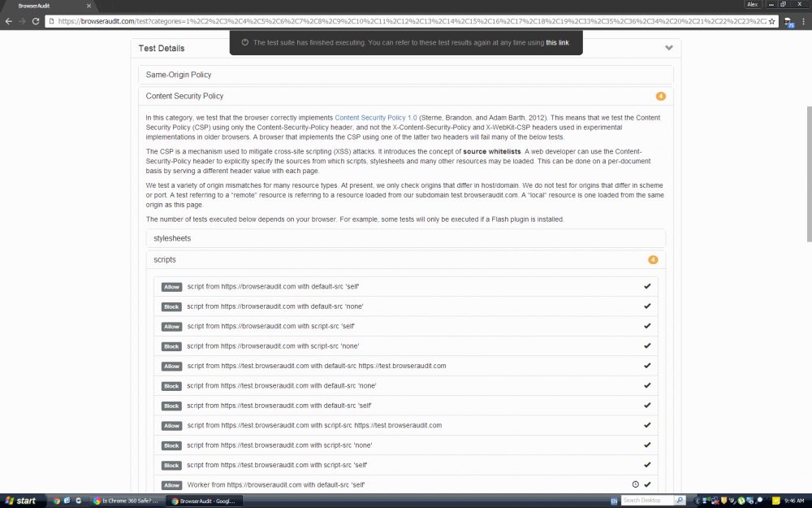Click the desktop search magnifier icon in taskbar
Image resolution: width=812 pixels, height=508 pixels.
tap(680, 501)
